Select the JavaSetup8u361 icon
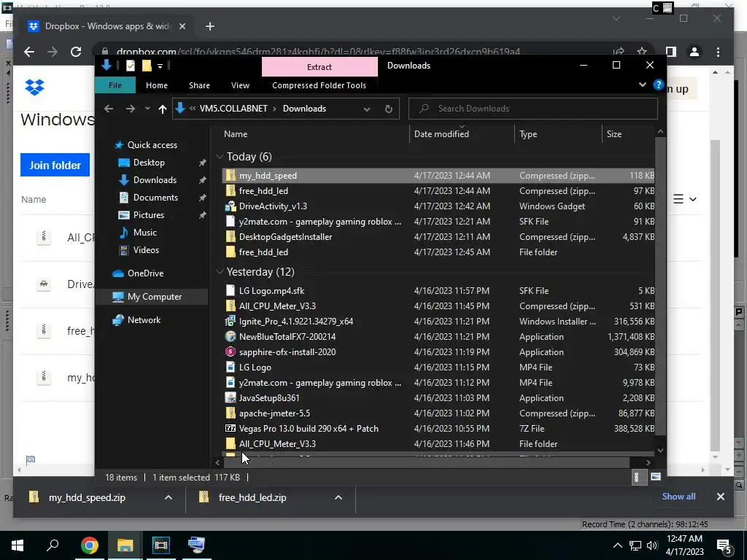The width and height of the screenshot is (747, 560). 231,397
